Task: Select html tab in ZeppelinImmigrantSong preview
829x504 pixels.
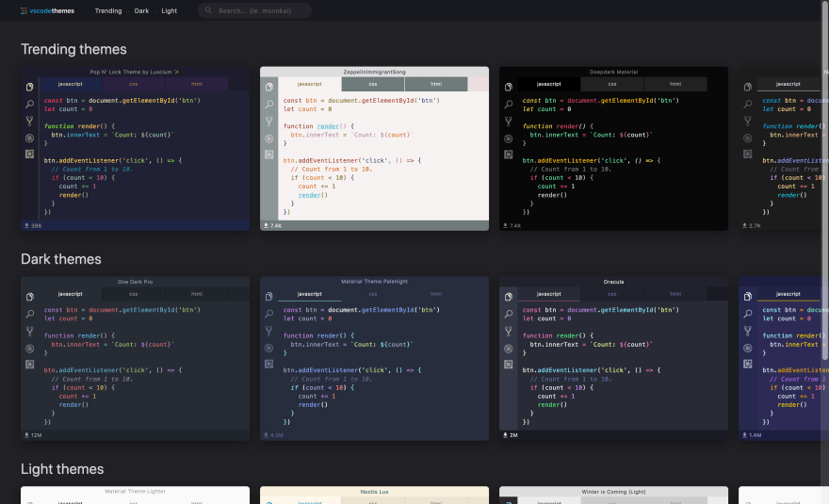Action: coord(436,84)
